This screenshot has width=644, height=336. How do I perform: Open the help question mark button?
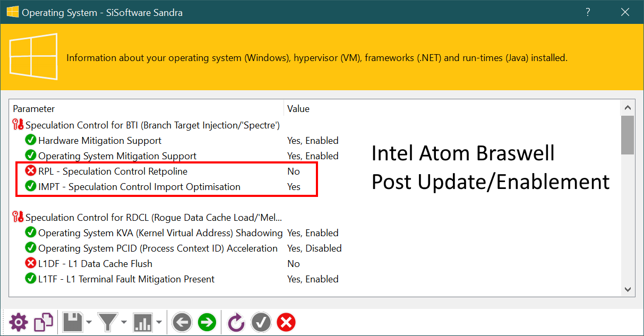588,12
